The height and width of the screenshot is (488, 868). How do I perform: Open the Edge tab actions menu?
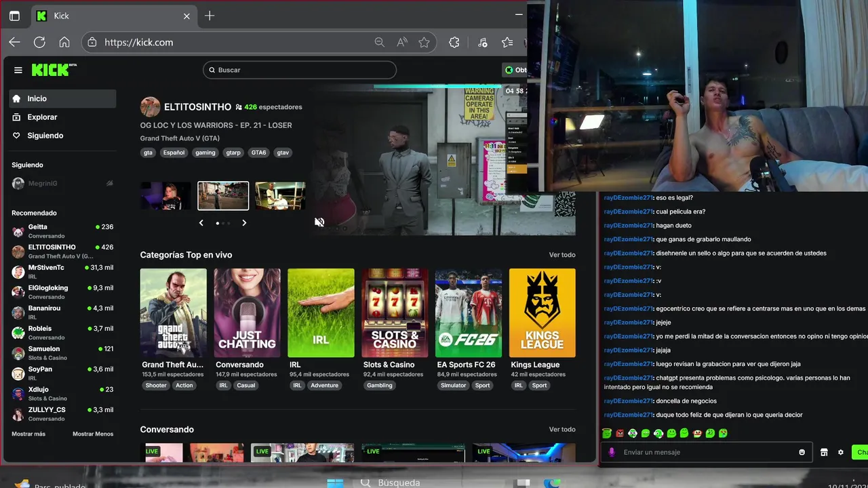[14, 16]
